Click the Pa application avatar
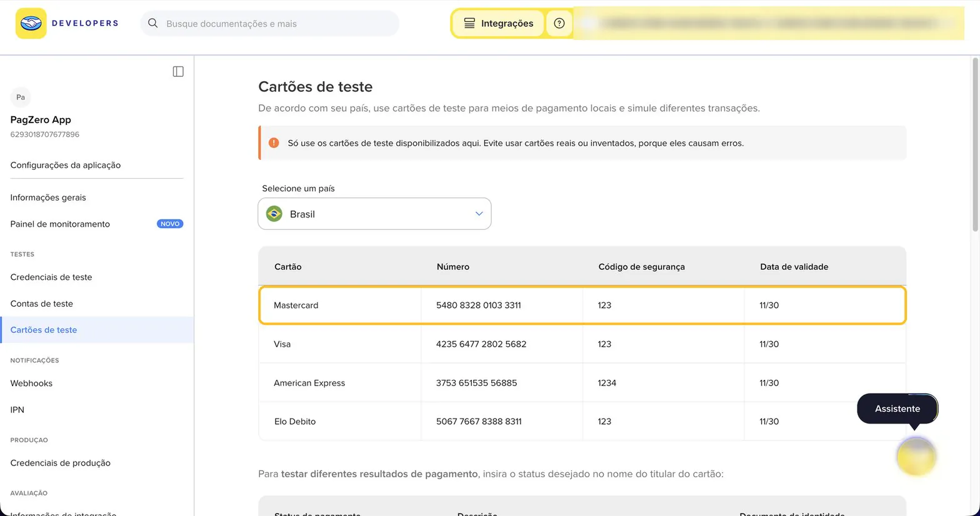980x516 pixels. coord(21,97)
